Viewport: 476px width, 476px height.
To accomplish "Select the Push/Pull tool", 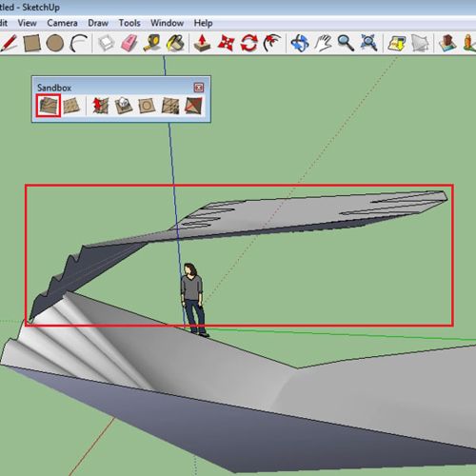I will (202, 43).
